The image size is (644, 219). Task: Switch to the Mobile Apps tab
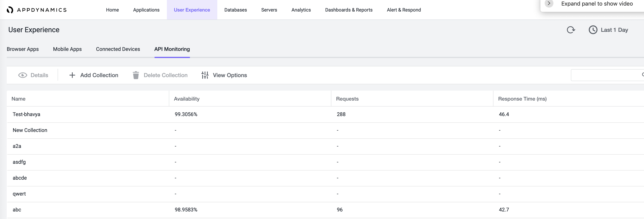pyautogui.click(x=67, y=49)
